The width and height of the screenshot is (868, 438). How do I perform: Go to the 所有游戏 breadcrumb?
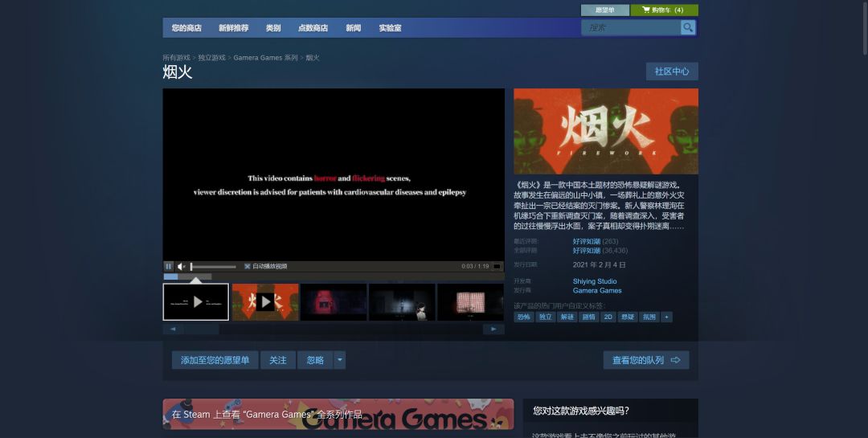(x=177, y=58)
